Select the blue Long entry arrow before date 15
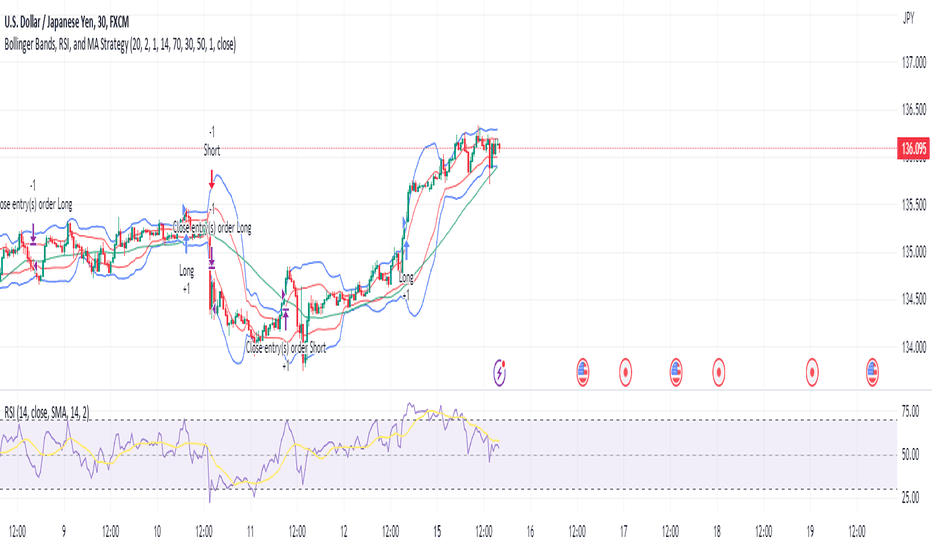This screenshot has width=932, height=550. (407, 250)
